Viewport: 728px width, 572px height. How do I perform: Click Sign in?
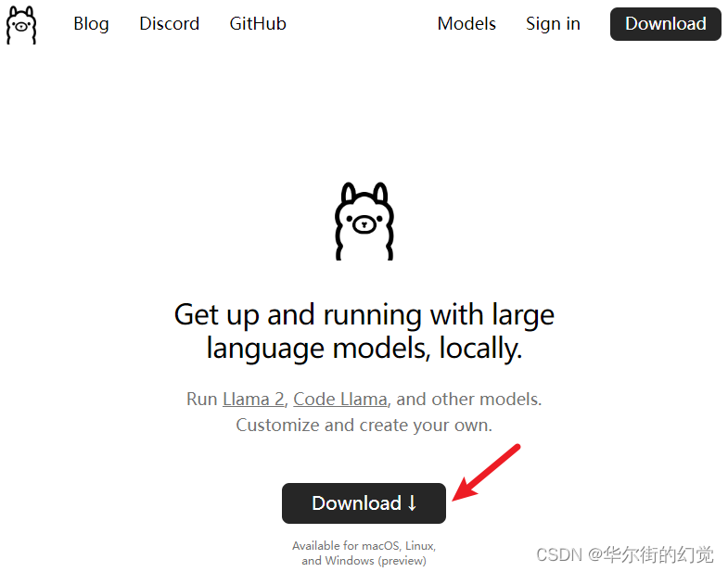point(553,24)
